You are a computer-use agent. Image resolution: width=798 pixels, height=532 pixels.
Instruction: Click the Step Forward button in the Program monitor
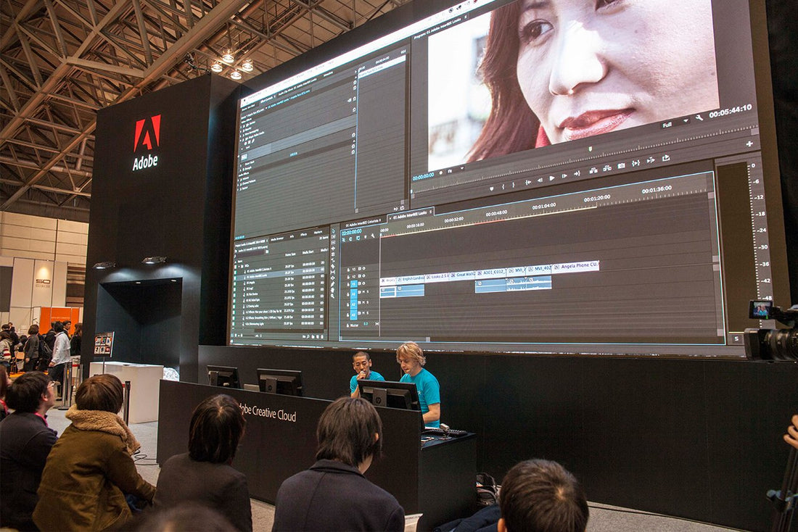click(564, 177)
